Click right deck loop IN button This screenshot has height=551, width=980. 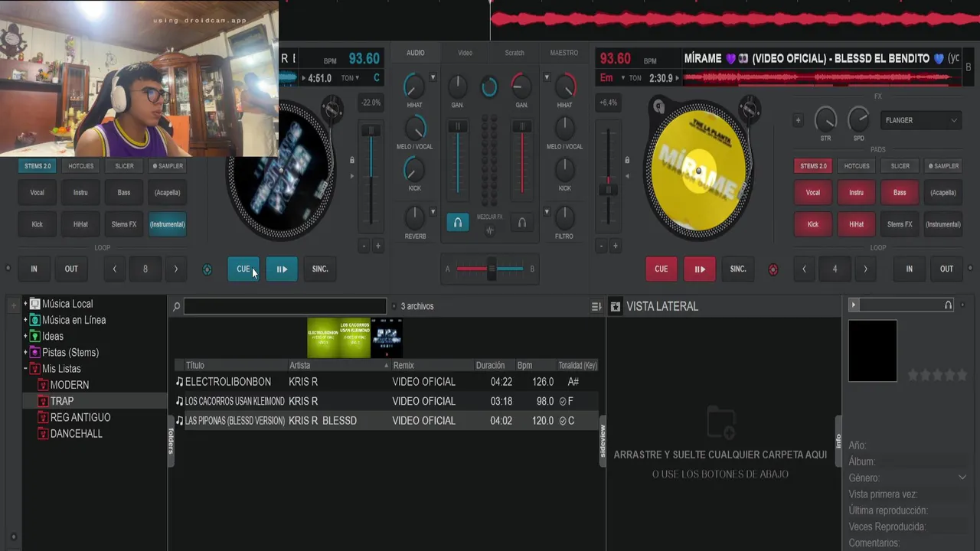910,269
